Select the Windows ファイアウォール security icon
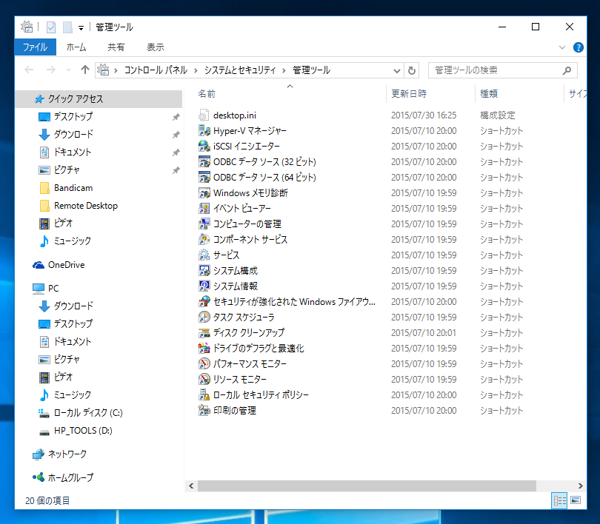The image size is (600, 524). 204,302
